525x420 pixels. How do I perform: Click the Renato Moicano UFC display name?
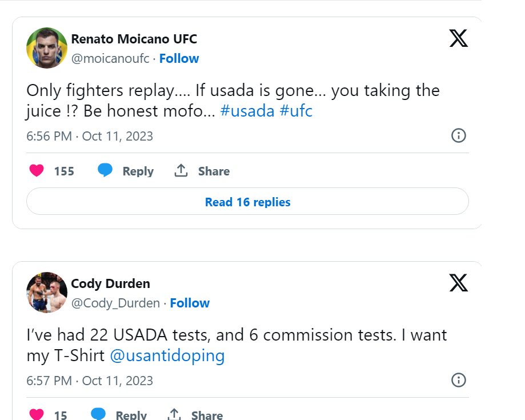(134, 39)
